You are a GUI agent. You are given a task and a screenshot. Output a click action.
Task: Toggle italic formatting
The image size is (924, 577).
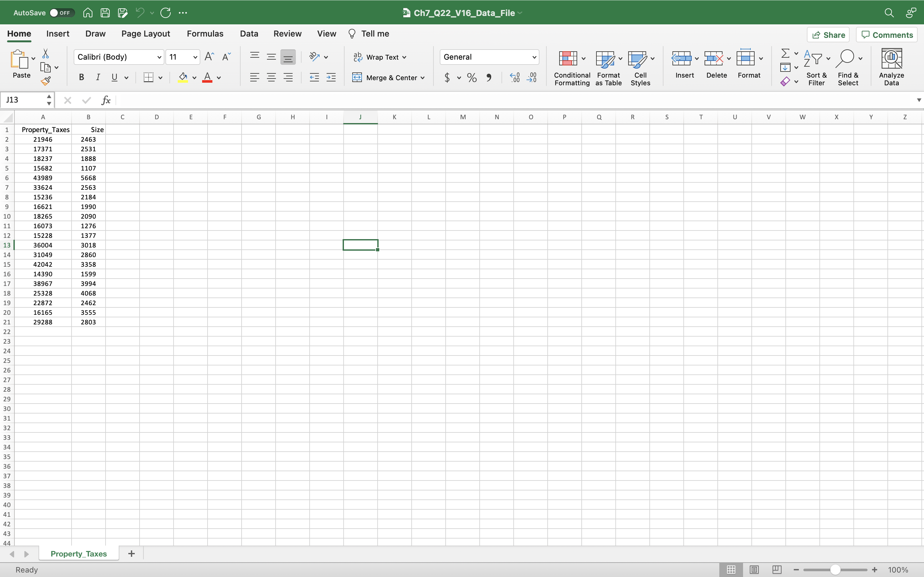pos(98,77)
